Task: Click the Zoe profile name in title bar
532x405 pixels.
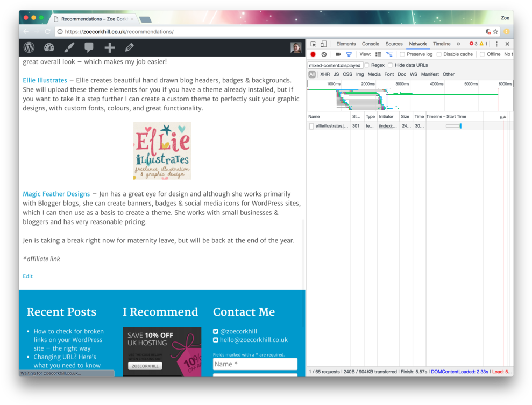Action: coord(505,18)
